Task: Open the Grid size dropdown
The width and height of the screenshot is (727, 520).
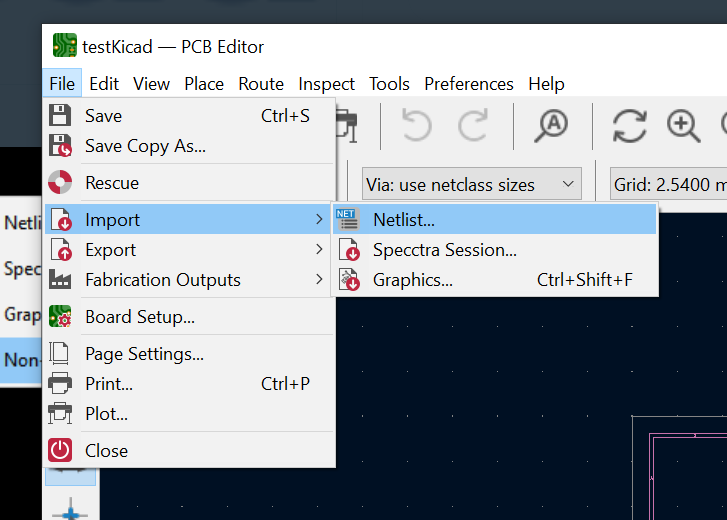Action: point(668,184)
